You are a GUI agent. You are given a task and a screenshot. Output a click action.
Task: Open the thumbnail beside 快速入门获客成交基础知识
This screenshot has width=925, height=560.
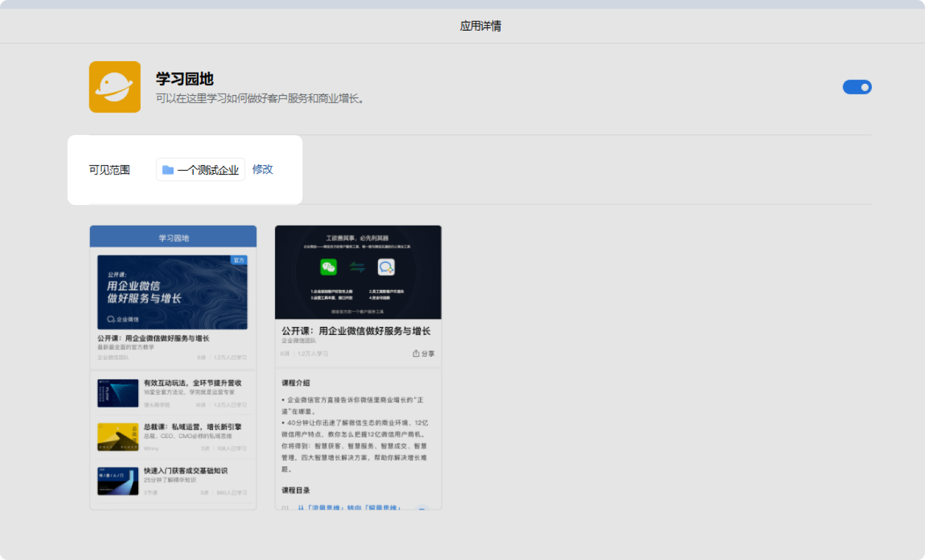tap(118, 481)
